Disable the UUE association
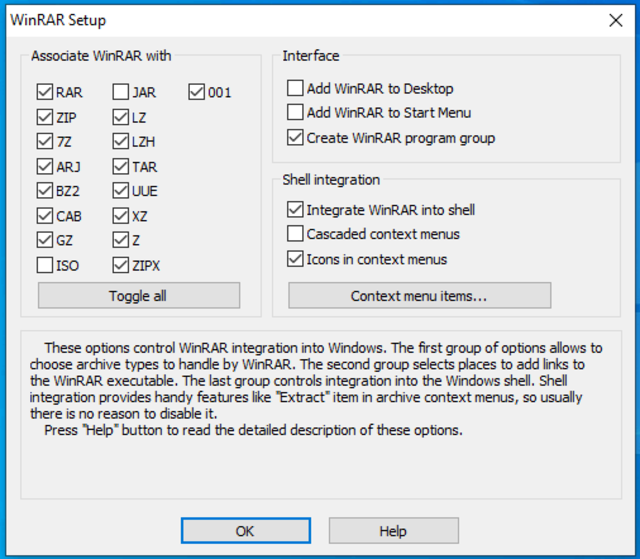 (121, 191)
